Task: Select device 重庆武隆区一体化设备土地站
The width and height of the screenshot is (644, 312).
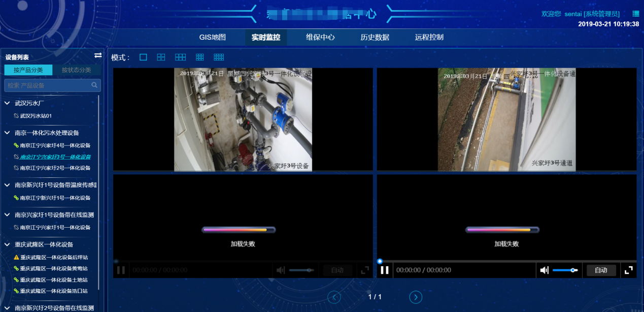Action: (54, 280)
